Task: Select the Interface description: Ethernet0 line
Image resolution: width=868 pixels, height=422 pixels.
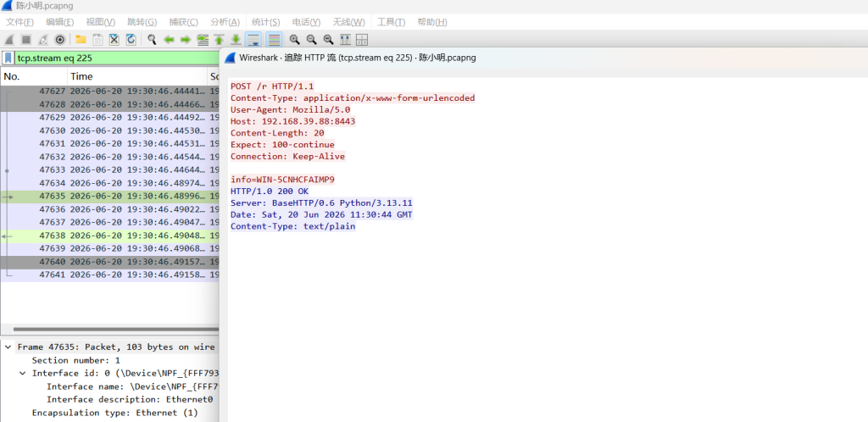Action: pos(130,399)
